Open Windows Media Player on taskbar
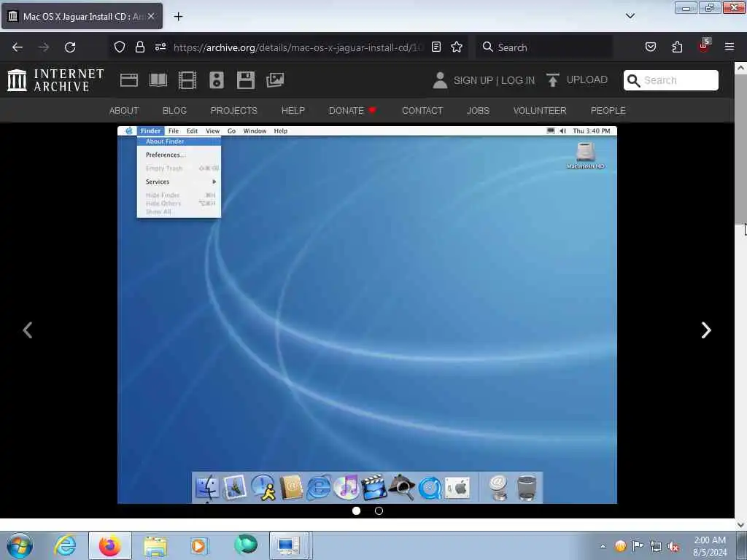This screenshot has width=747, height=560. coord(199,545)
